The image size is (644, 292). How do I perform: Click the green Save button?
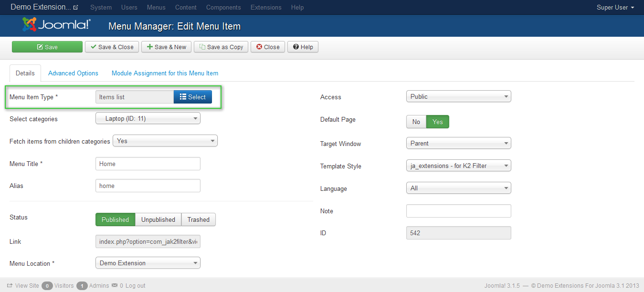[x=47, y=47]
